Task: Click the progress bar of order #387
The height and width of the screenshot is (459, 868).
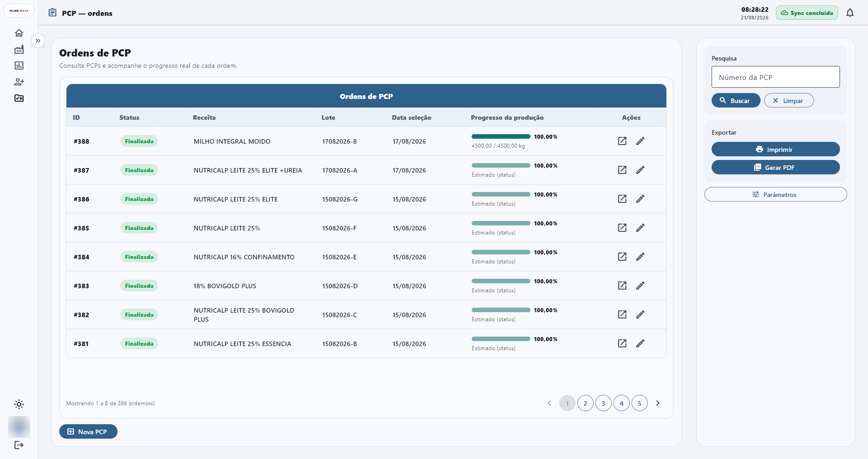Action: click(501, 165)
